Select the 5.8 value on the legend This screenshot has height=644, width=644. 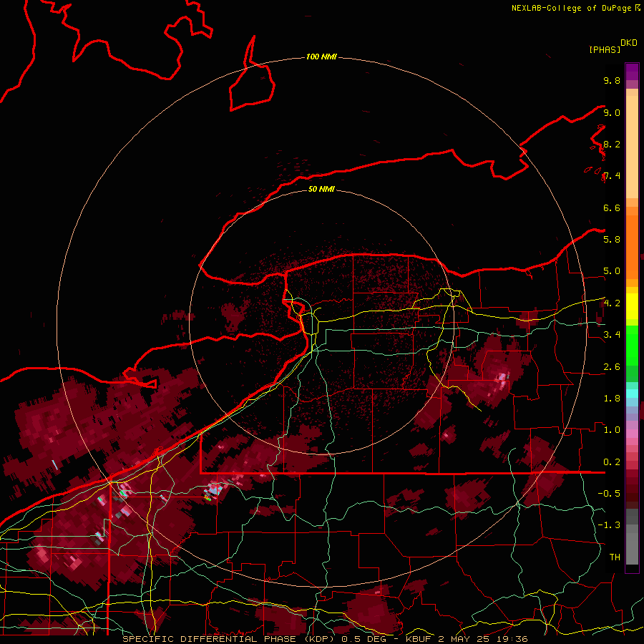612,239
